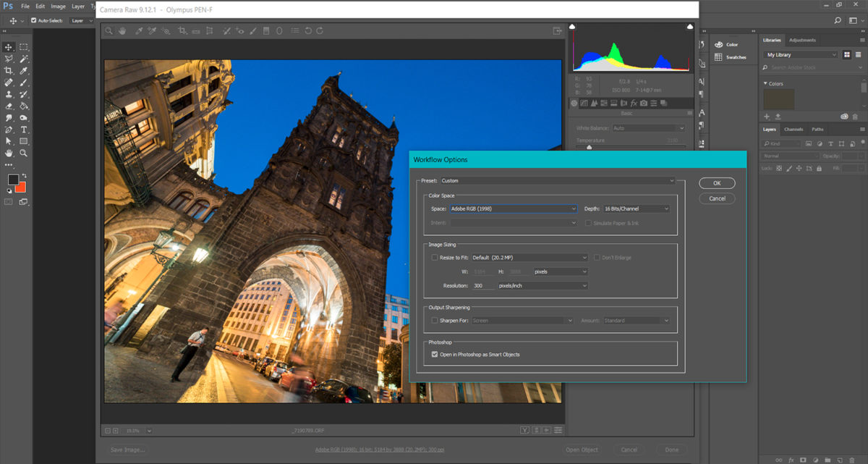Switch to the Channels tab
This screenshot has width=868, height=464.
click(x=793, y=130)
